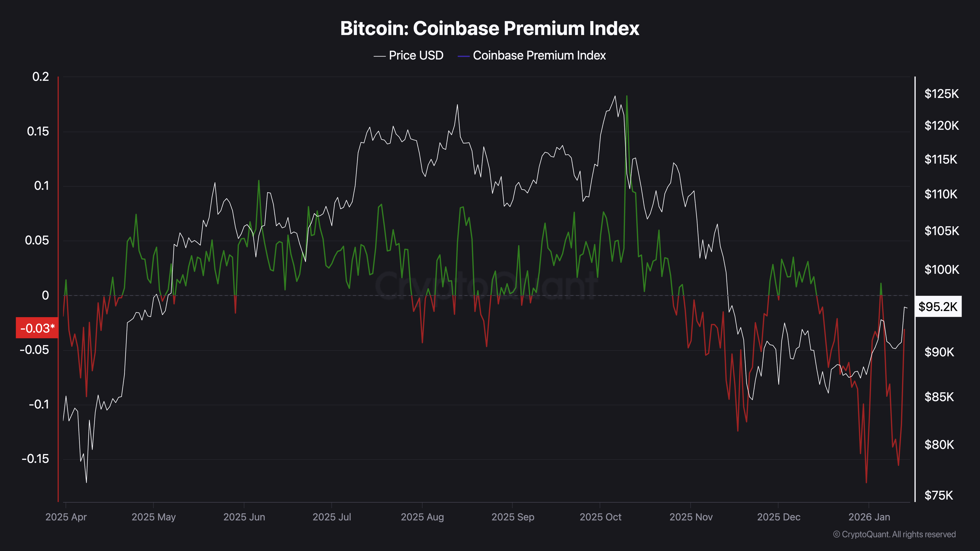Click the $100K price axis label
The width and height of the screenshot is (980, 551).
942,270
